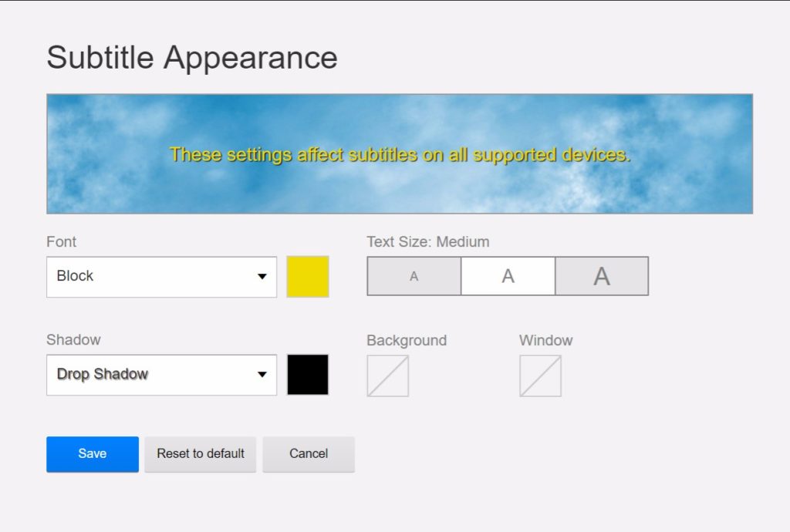Select the medium text size option
Image resolution: width=790 pixels, height=532 pixels.
point(508,275)
